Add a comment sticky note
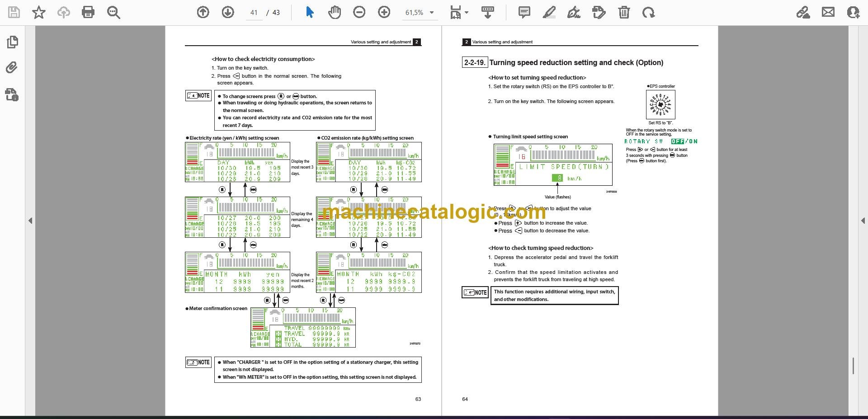Viewport: 868px width, 419px height. click(x=524, y=12)
